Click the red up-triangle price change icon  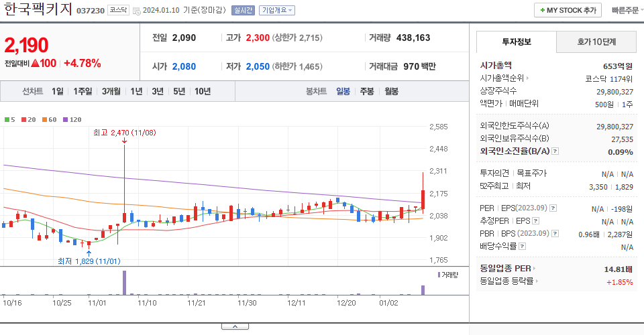35,63
